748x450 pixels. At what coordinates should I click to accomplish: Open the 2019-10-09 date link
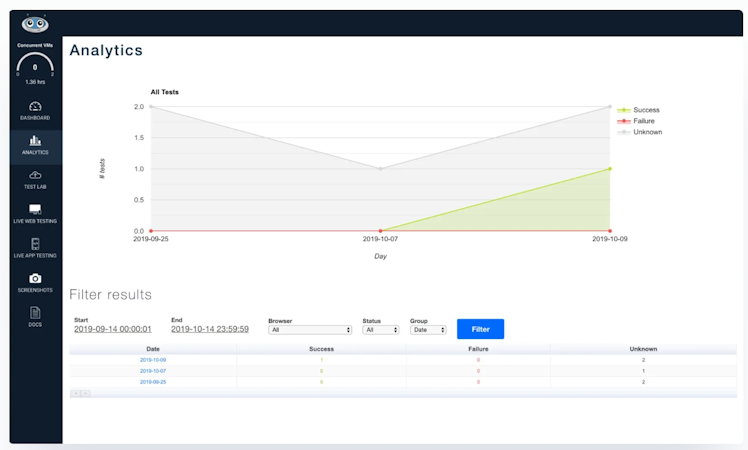(x=153, y=360)
